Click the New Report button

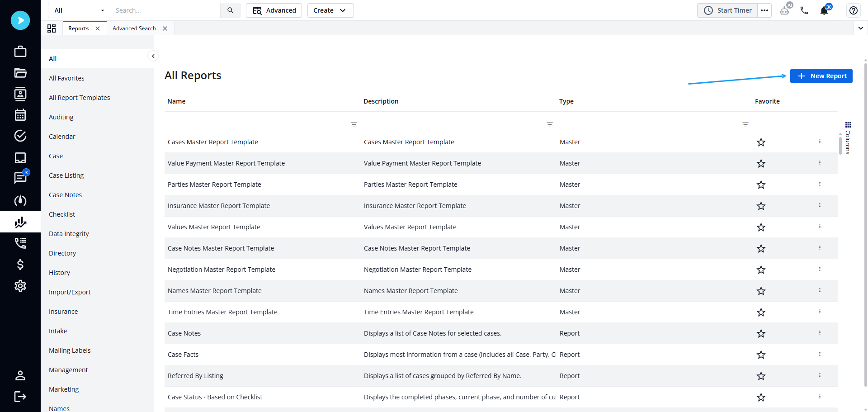[821, 76]
